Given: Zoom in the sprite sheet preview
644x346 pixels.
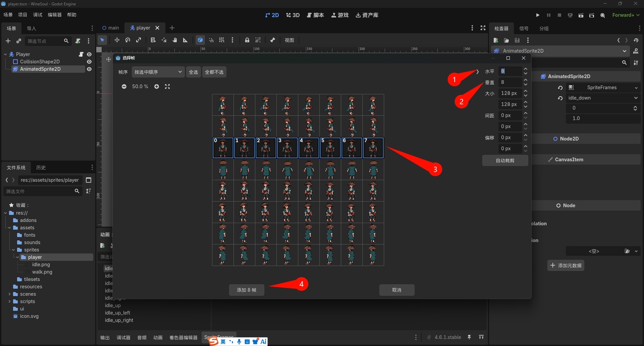Looking at the screenshot, I should click(x=157, y=86).
